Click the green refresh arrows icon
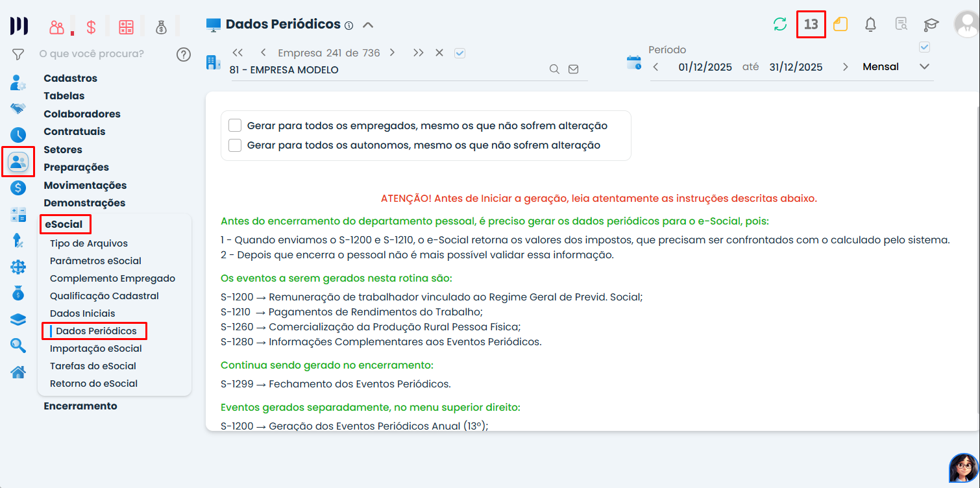 click(780, 25)
